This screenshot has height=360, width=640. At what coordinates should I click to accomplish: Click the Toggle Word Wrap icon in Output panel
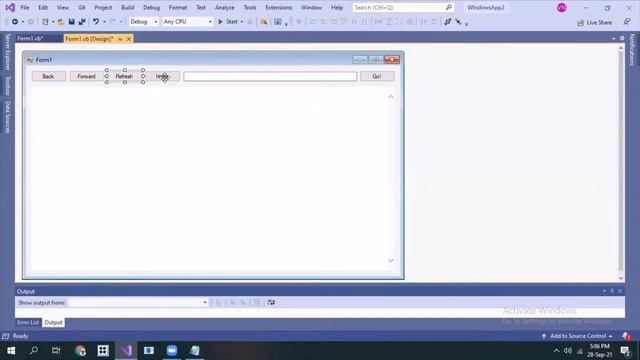271,302
